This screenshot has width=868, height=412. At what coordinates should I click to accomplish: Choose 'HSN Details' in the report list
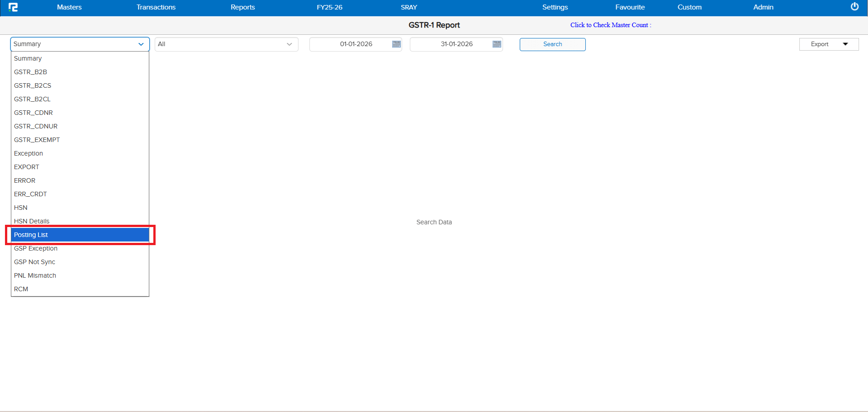coord(32,221)
